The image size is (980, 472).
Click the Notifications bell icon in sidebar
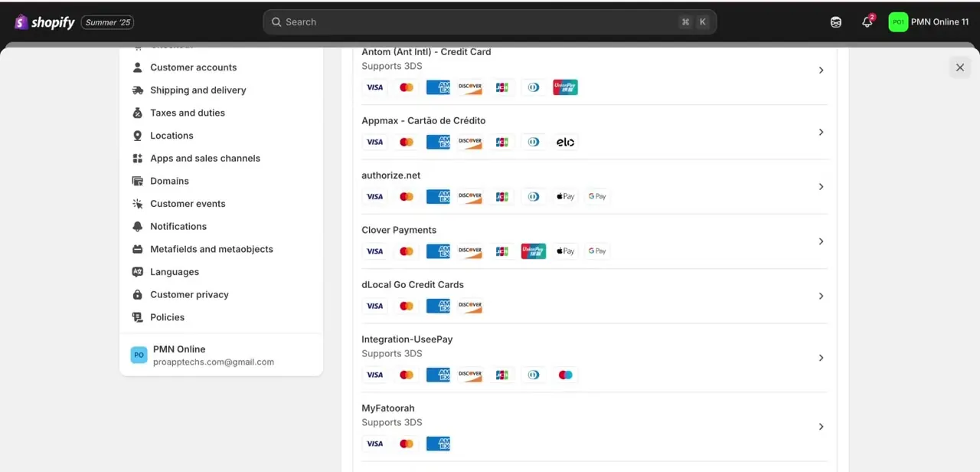[138, 227]
